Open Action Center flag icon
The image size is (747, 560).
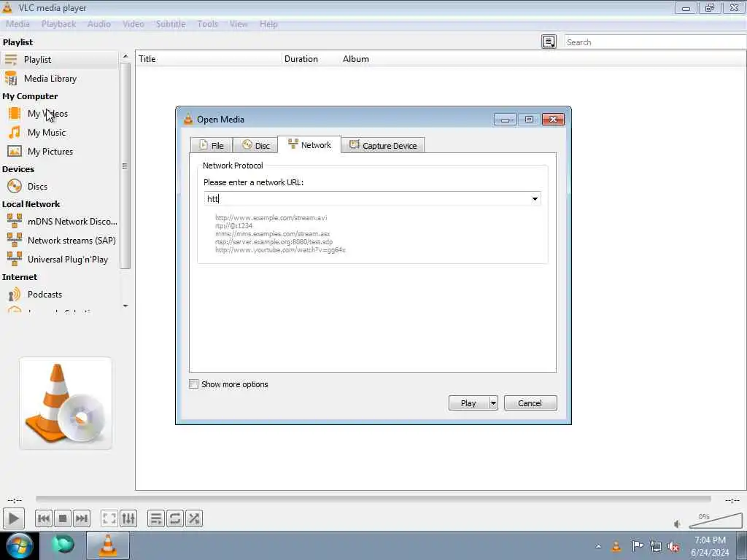[x=637, y=545]
